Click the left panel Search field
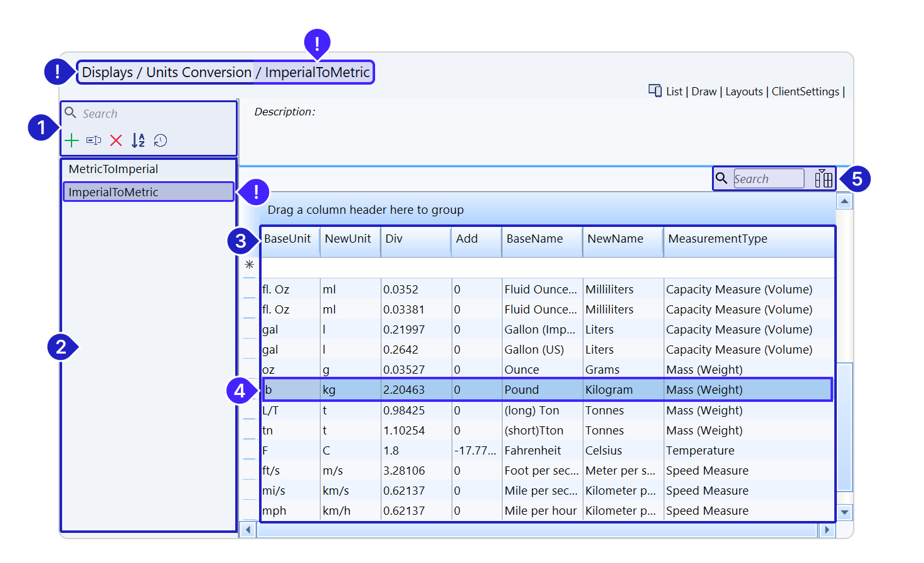The image size is (924, 563). 151,114
